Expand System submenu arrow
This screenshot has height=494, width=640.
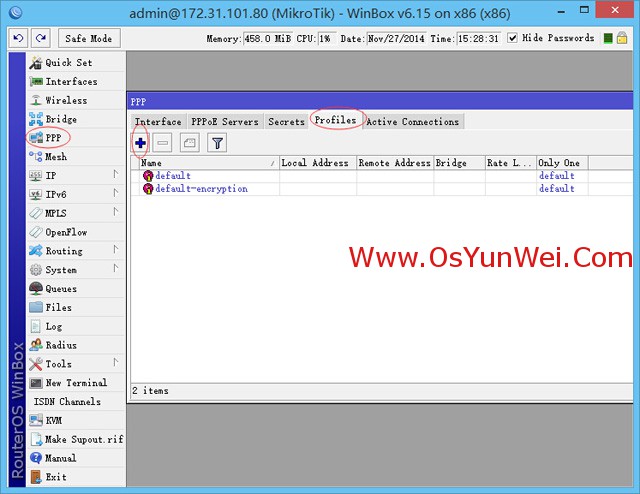point(116,268)
